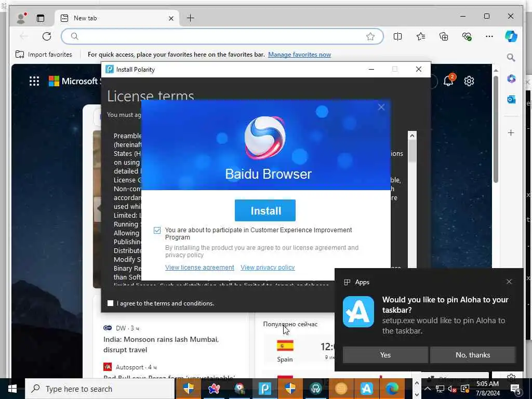Open the Action Center notifications icon
The width and height of the screenshot is (532, 399).
(x=516, y=389)
